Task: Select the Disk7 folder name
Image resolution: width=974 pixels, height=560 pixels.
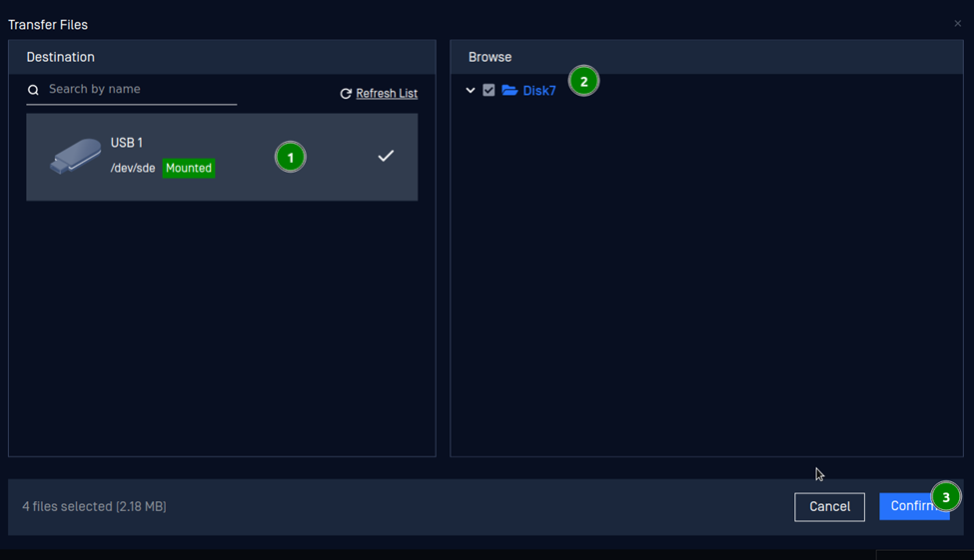Action: pyautogui.click(x=539, y=91)
